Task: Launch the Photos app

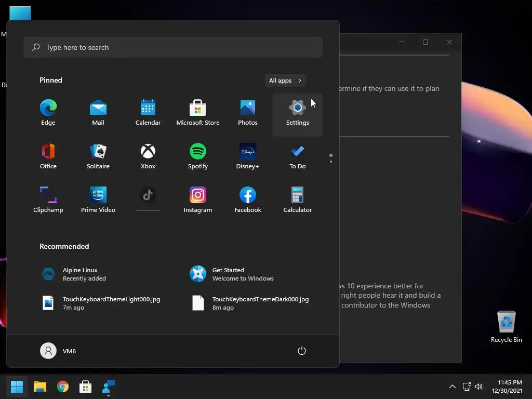Action: (x=248, y=113)
